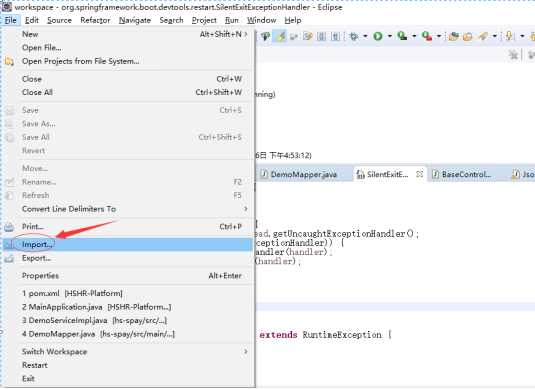Choose Export... from the File menu

[128, 258]
